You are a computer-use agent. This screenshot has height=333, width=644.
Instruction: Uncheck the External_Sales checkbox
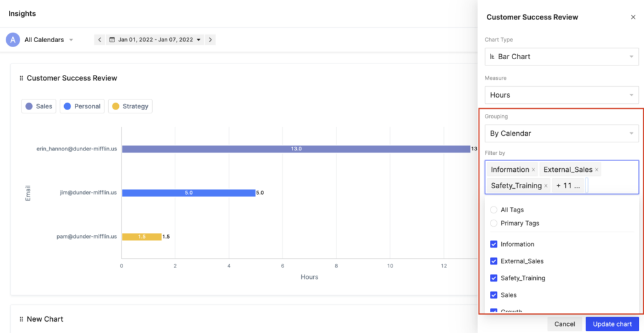494,261
